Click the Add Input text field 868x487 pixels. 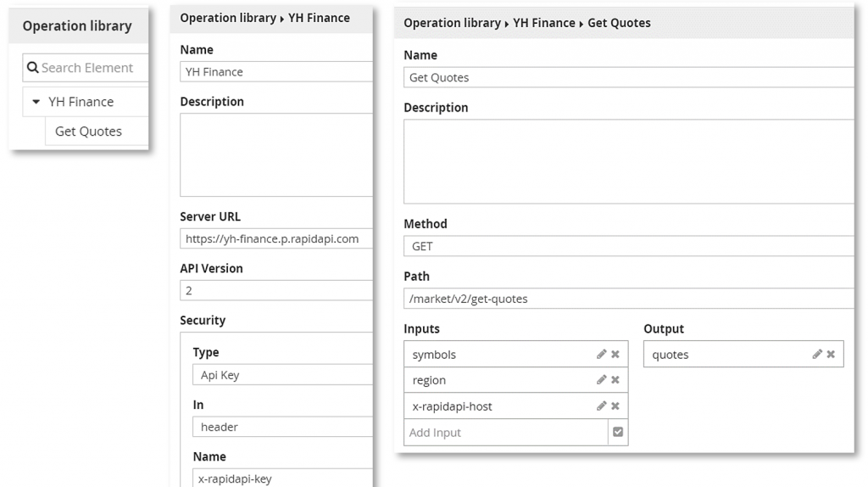point(505,433)
